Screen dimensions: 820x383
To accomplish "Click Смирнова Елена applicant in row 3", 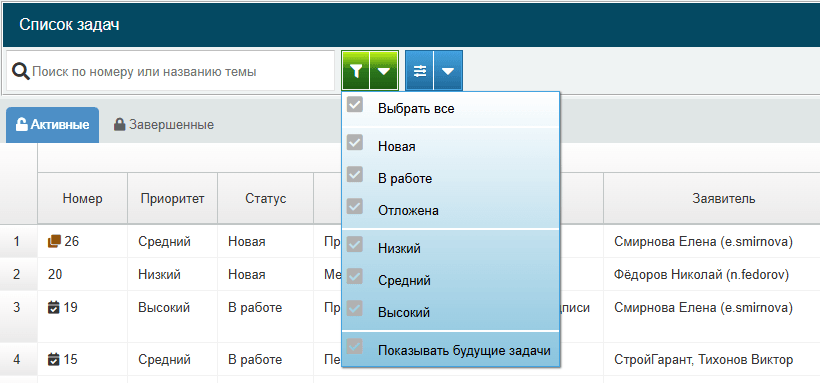I will pyautogui.click(x=704, y=308).
